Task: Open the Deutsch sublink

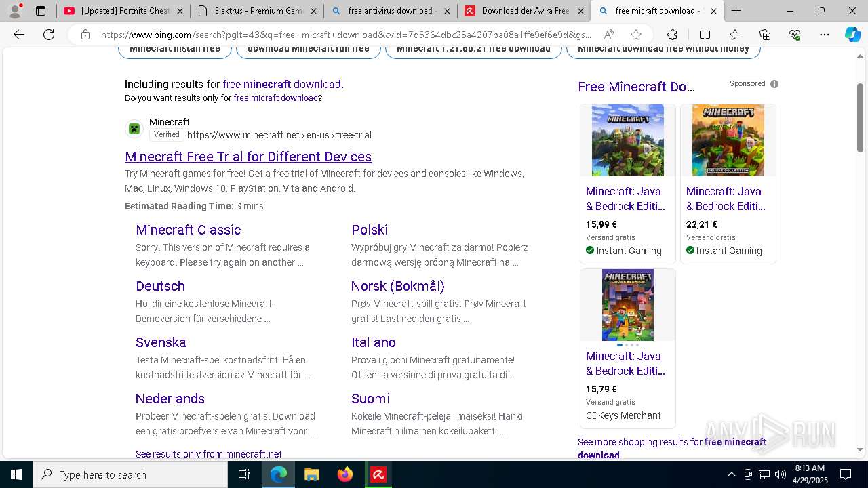Action: click(x=160, y=286)
